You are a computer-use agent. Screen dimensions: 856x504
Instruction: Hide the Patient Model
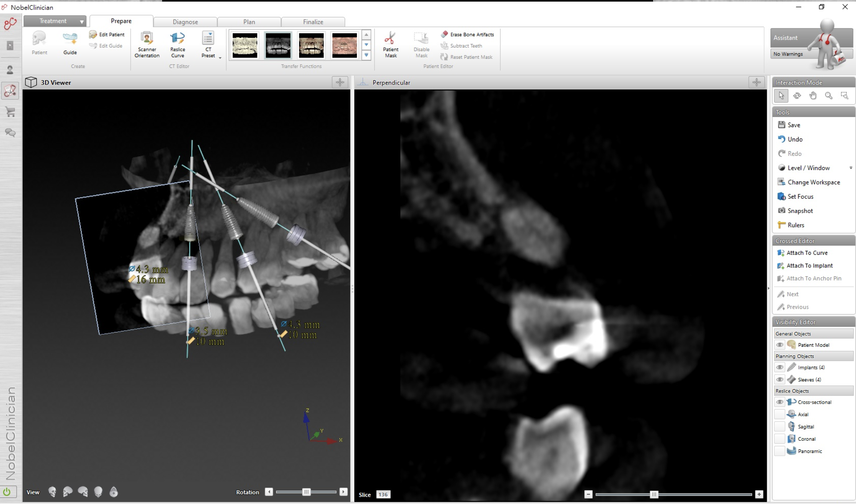tap(780, 345)
